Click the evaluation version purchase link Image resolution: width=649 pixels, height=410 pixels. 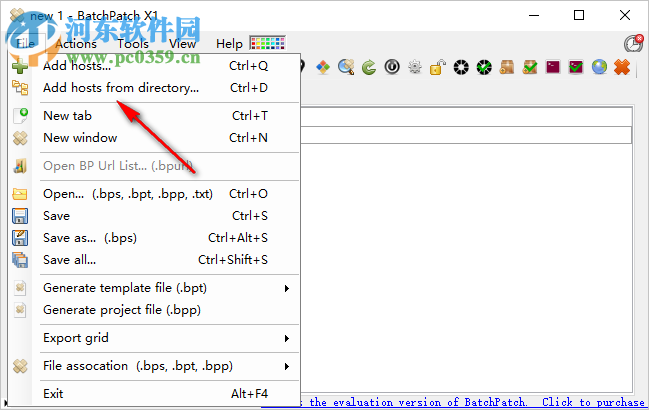pos(473,402)
